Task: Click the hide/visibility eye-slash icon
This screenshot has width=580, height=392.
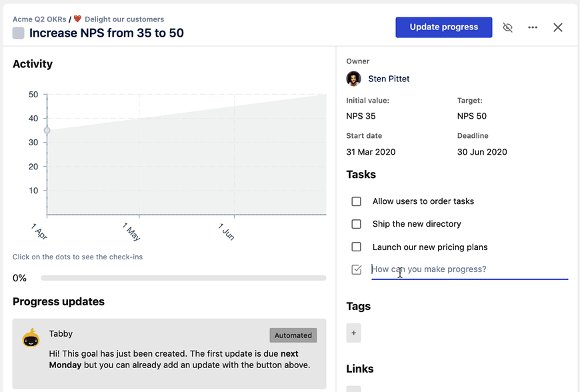Action: (507, 27)
